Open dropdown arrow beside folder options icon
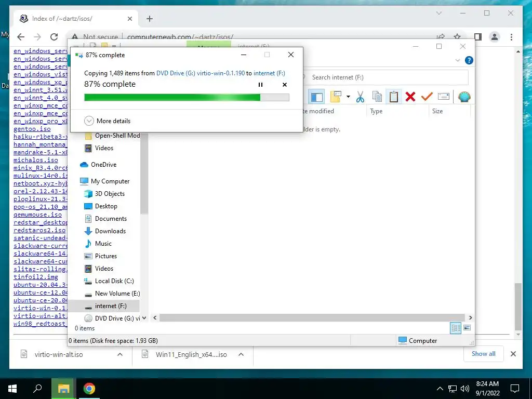Image resolution: width=532 pixels, height=399 pixels. 348,97
